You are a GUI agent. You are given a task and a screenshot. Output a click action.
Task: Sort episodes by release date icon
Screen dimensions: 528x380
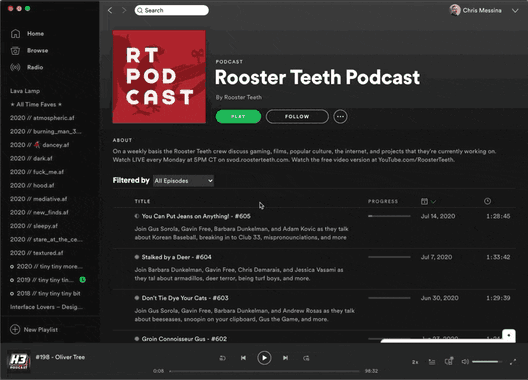424,201
